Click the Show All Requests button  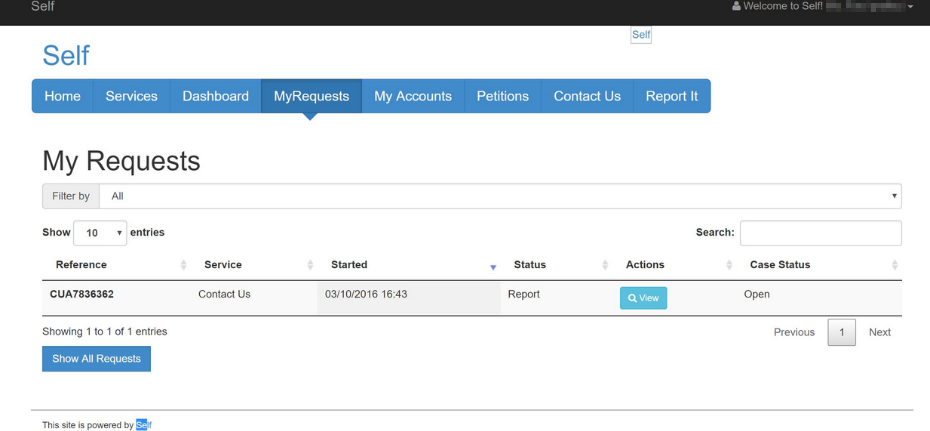pyautogui.click(x=96, y=359)
